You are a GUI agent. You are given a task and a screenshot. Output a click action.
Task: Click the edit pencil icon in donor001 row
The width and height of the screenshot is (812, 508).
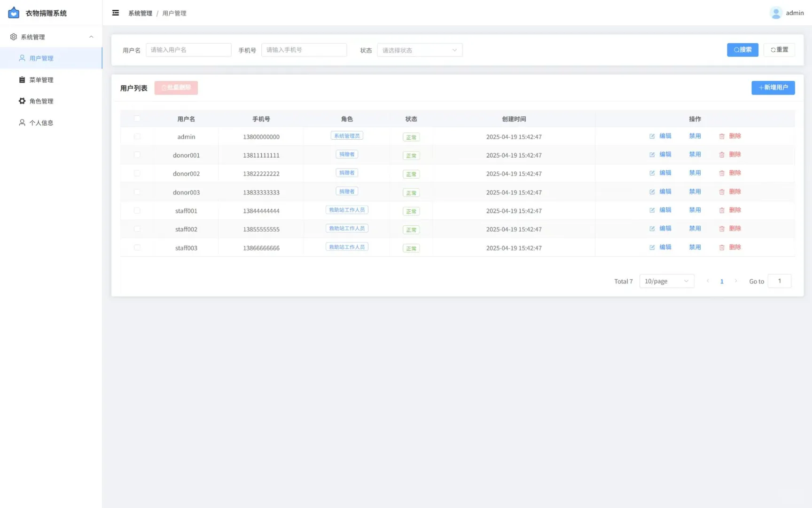click(652, 154)
